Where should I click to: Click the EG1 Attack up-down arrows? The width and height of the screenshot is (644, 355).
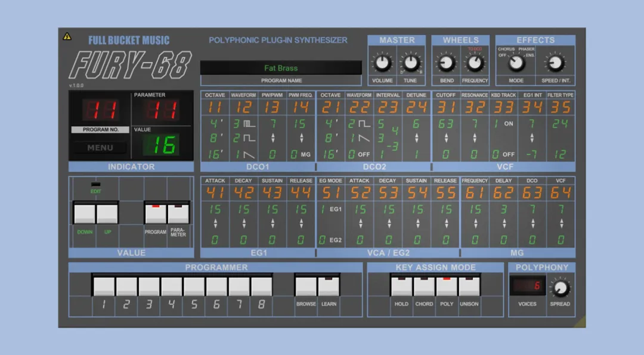(x=215, y=224)
